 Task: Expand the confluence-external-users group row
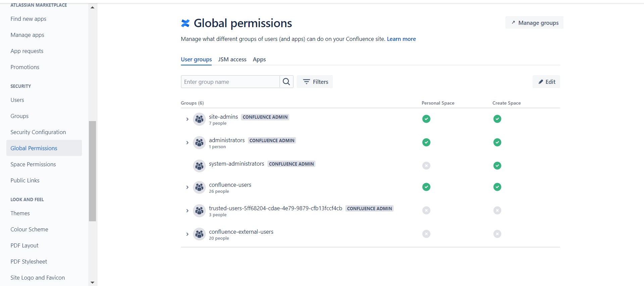tap(187, 234)
